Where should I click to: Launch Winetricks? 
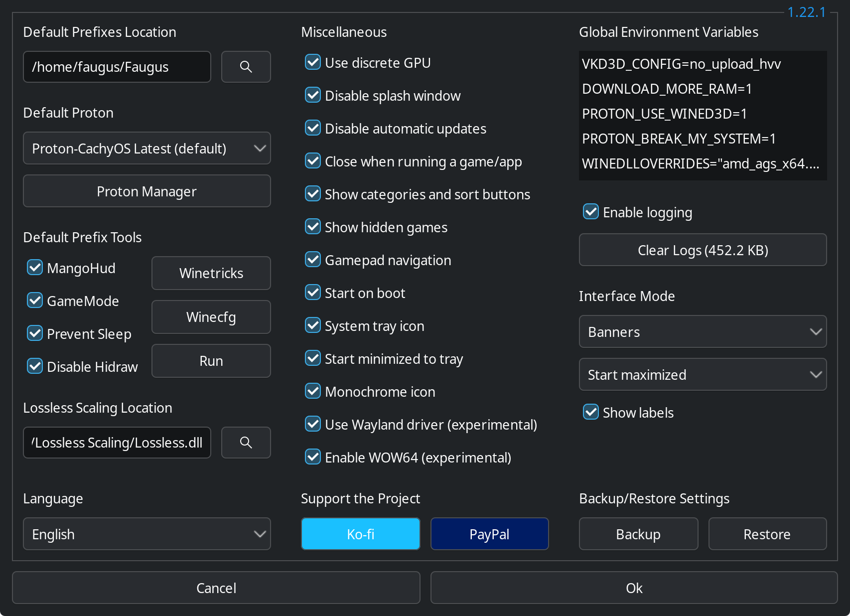[211, 273]
